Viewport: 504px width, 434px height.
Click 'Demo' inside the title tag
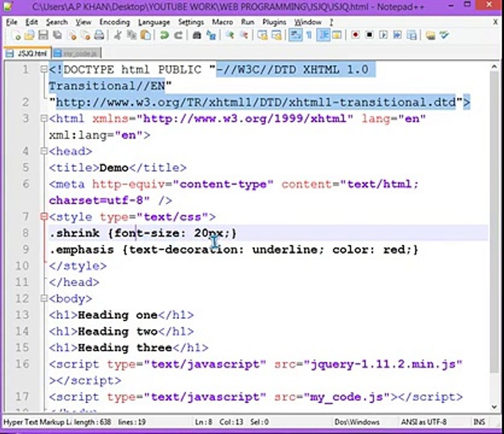[114, 168]
